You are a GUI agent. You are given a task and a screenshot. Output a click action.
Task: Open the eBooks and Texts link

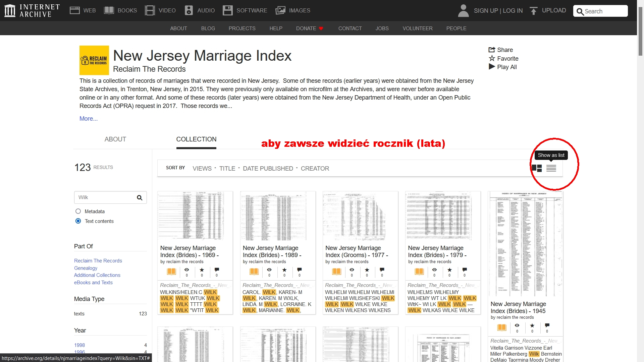[93, 283]
